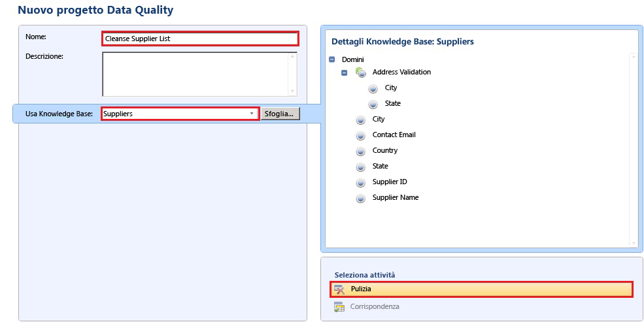Select the Pulizia activity row

click(x=481, y=289)
